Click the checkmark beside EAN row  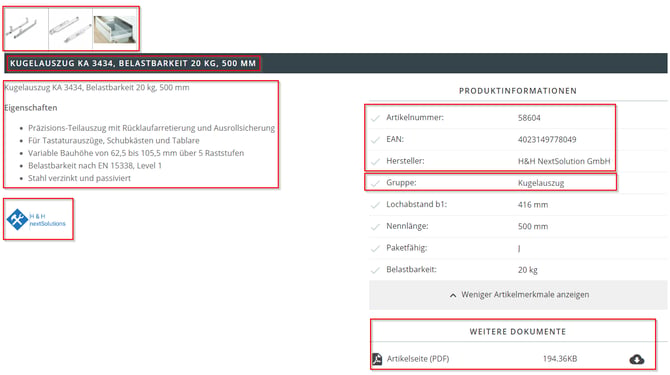tap(375, 140)
